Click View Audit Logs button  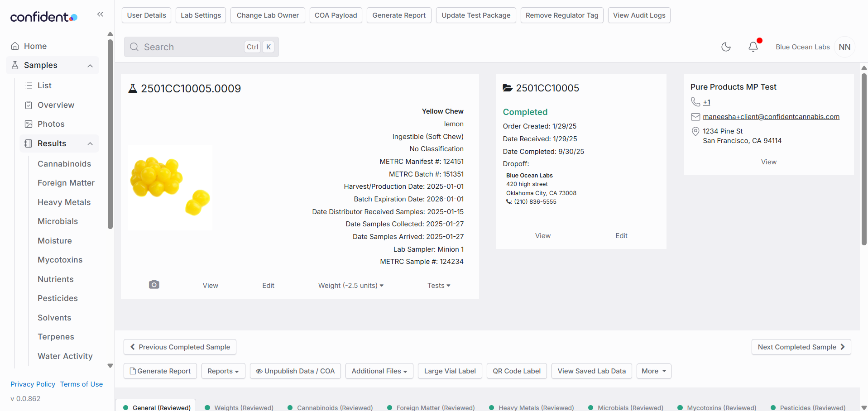tap(639, 15)
